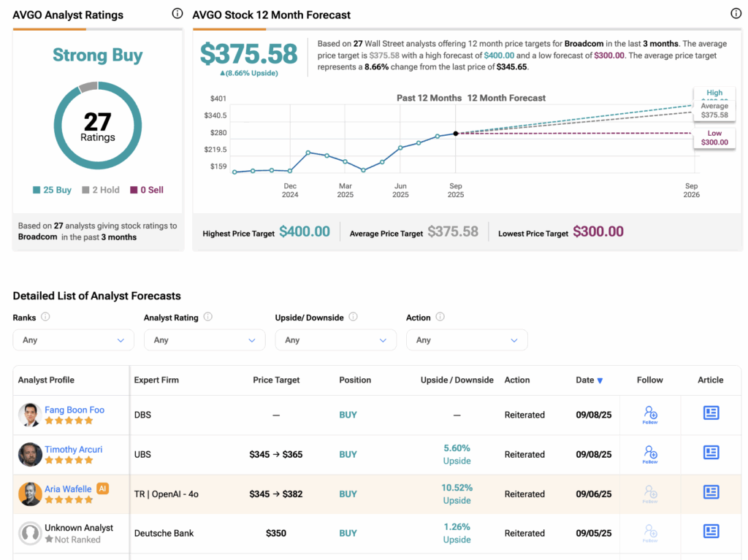Expand the Analyst Rating dropdown
The image size is (748, 560).
tap(204, 340)
